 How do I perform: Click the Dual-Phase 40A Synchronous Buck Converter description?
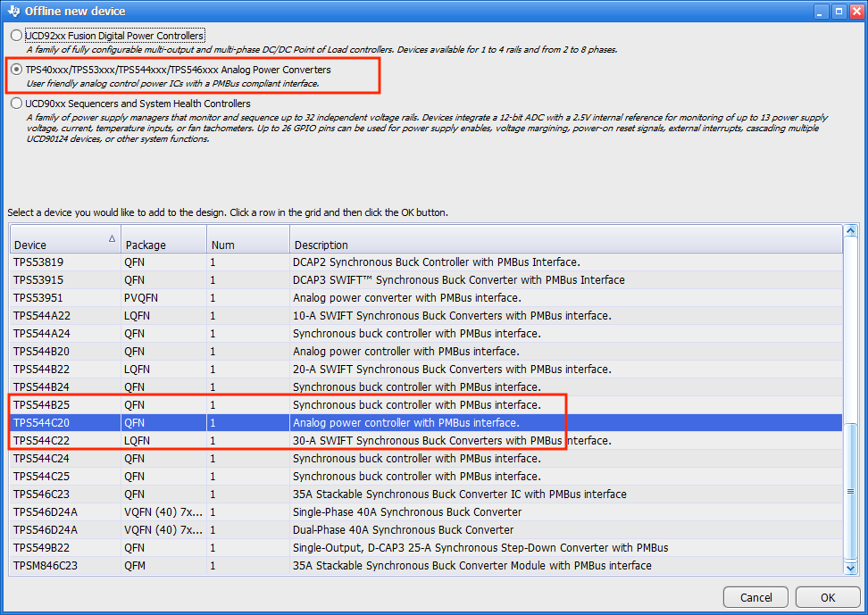coord(403,529)
